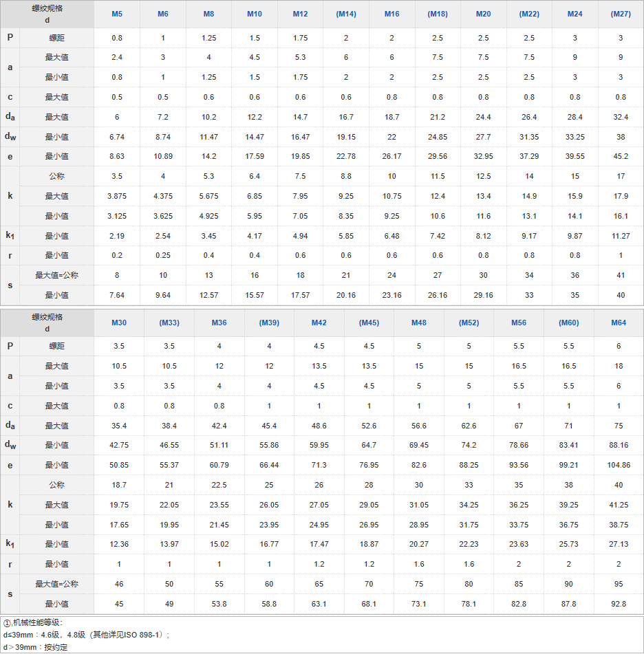
Task: Open the M36 thread size link
Action: (x=219, y=323)
